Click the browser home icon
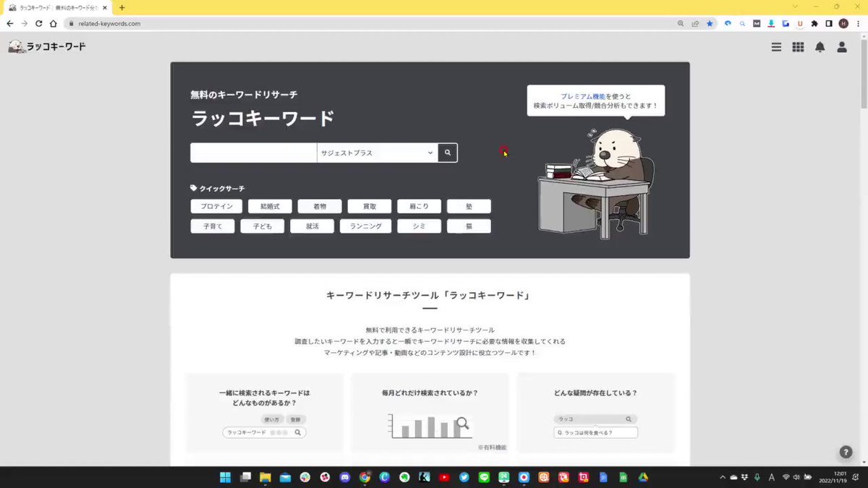The height and width of the screenshot is (488, 868). (x=53, y=23)
